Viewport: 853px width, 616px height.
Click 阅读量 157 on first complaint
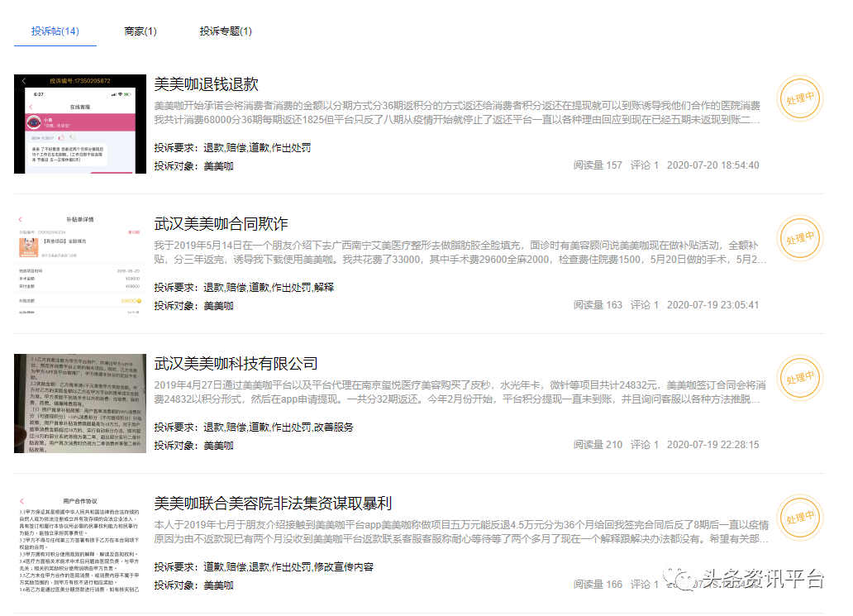coord(598,165)
